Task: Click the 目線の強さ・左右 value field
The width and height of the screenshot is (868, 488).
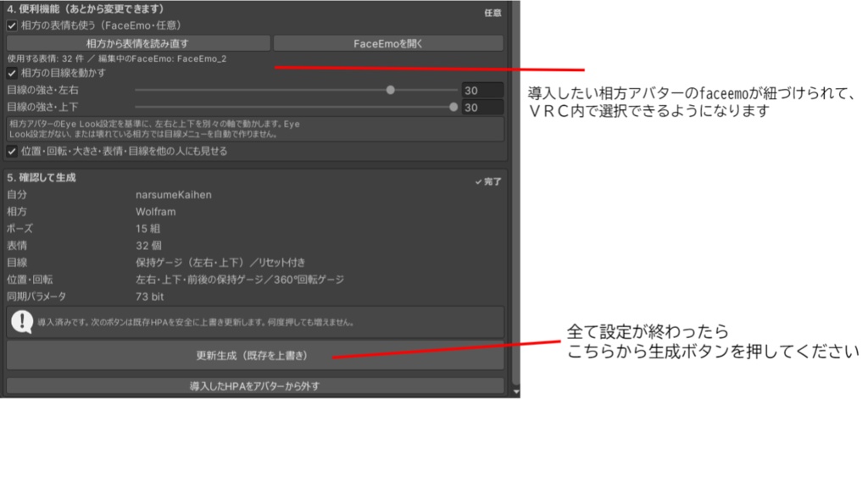Action: pyautogui.click(x=482, y=90)
